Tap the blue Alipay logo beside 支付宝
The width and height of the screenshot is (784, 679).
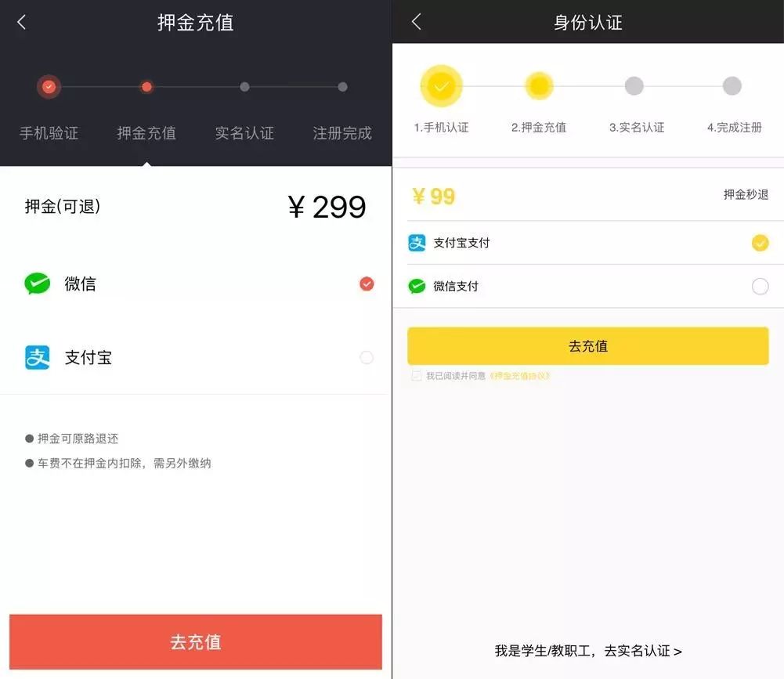(x=38, y=357)
